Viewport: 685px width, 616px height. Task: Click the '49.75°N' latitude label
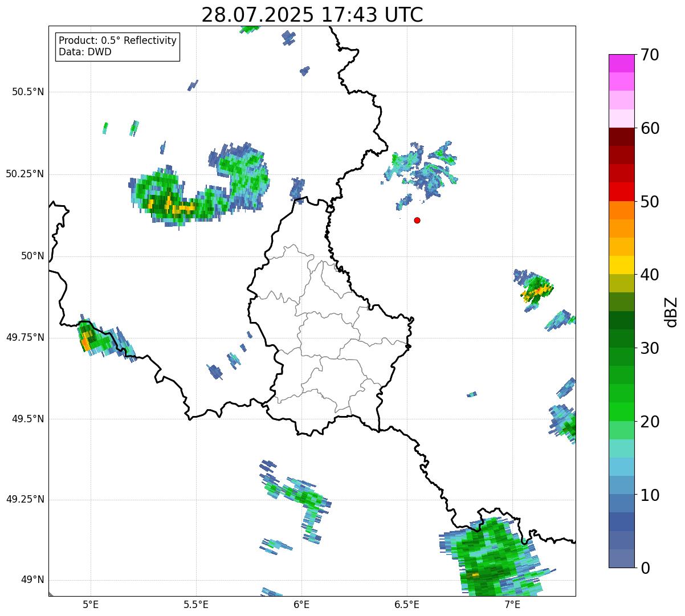25,337
